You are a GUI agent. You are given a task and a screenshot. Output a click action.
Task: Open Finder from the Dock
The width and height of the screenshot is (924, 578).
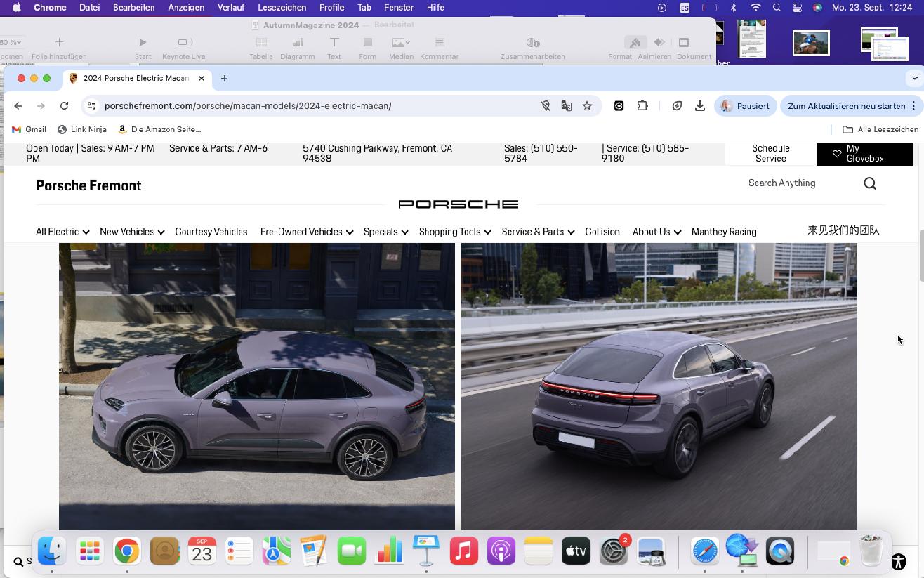52,551
